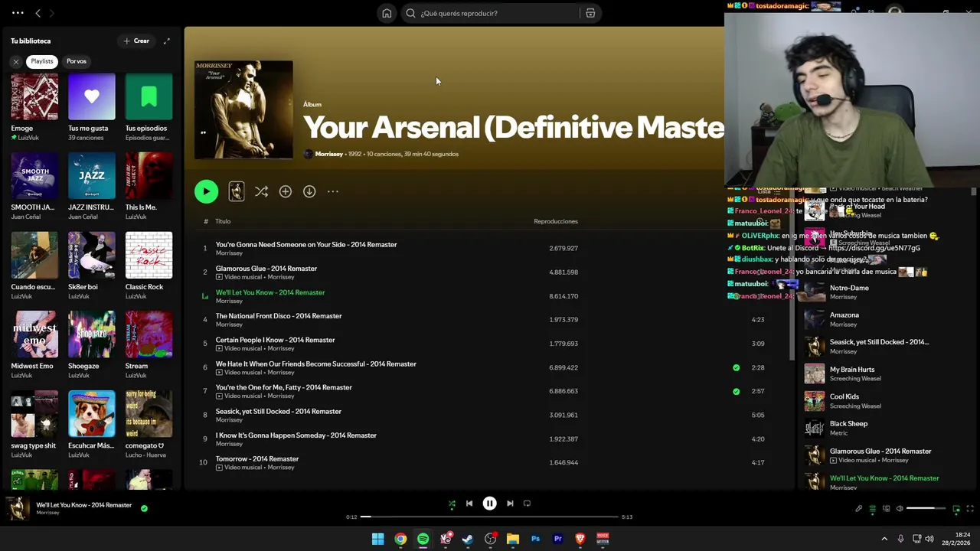Toggle repeat in bottom player bar
The image size is (980, 551).
[x=527, y=504]
